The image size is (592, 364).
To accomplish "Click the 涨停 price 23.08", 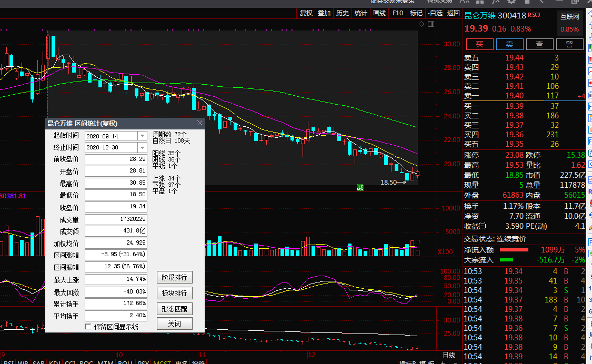I will (x=514, y=155).
